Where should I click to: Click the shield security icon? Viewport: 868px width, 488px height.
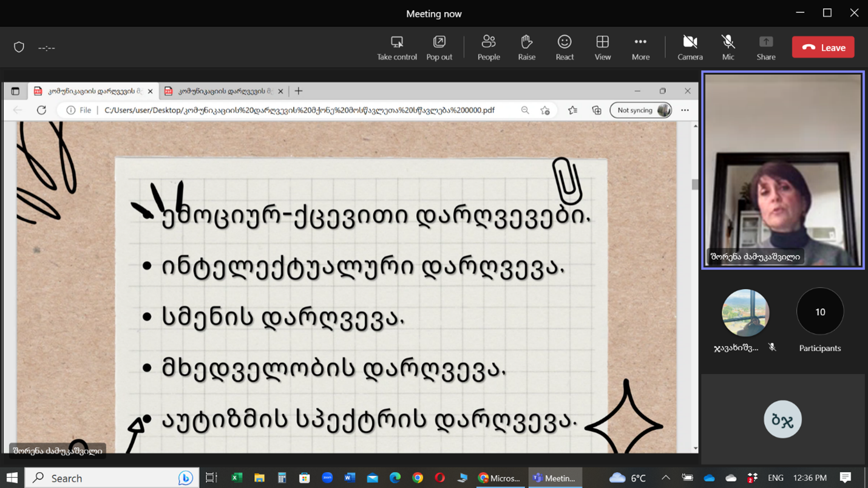tap(19, 47)
